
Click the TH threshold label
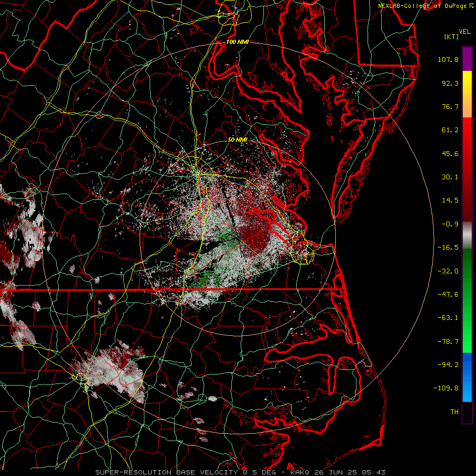454,411
